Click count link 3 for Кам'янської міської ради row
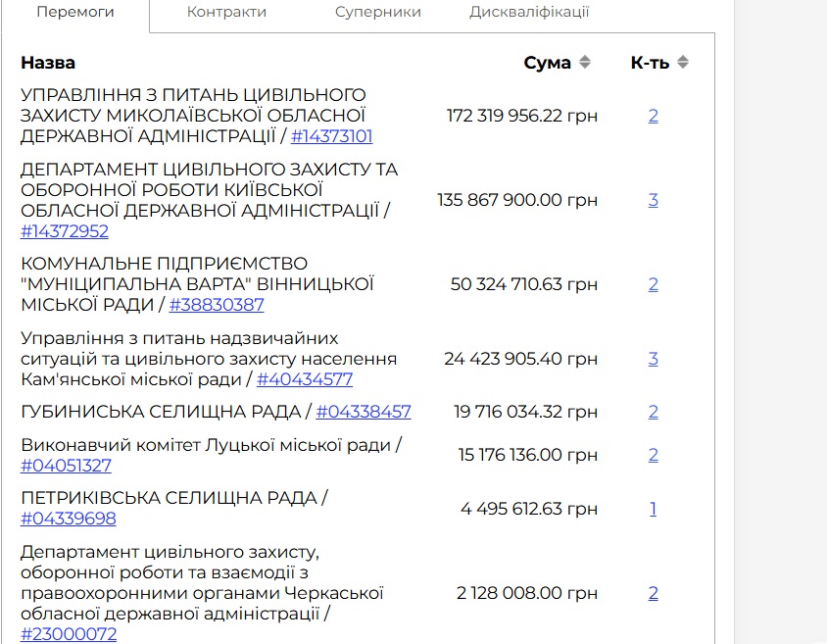This screenshot has height=644, width=827. click(x=654, y=359)
